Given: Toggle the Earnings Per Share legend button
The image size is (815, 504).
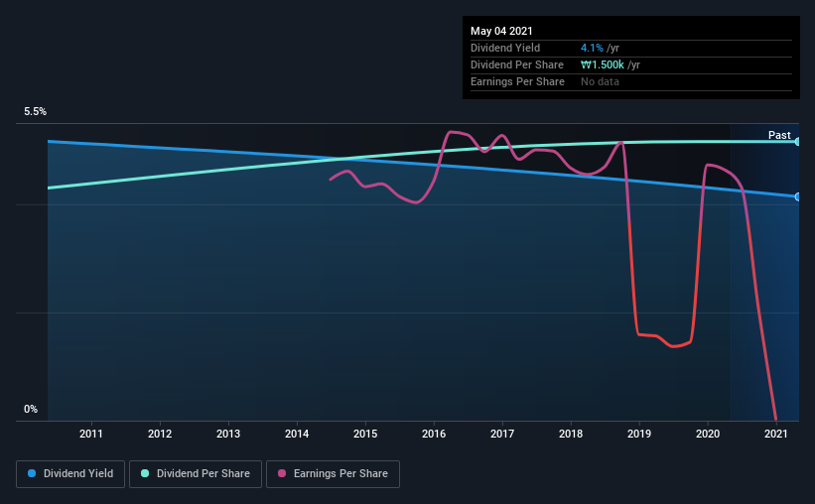Looking at the screenshot, I should pos(333,474).
